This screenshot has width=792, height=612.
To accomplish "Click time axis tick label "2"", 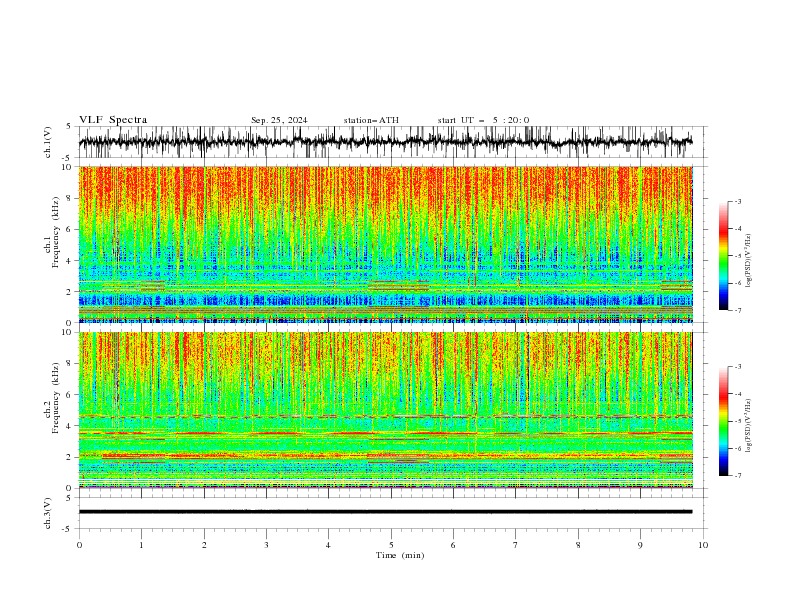I will [204, 545].
